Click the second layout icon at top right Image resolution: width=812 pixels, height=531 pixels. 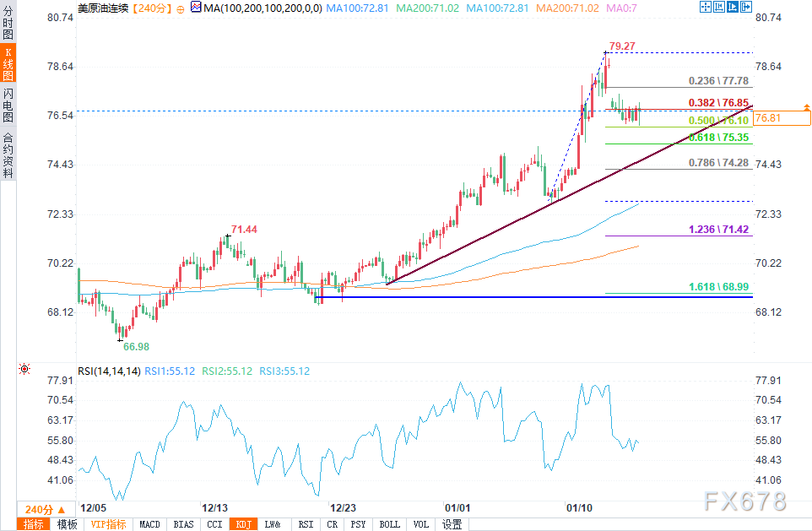719,7
